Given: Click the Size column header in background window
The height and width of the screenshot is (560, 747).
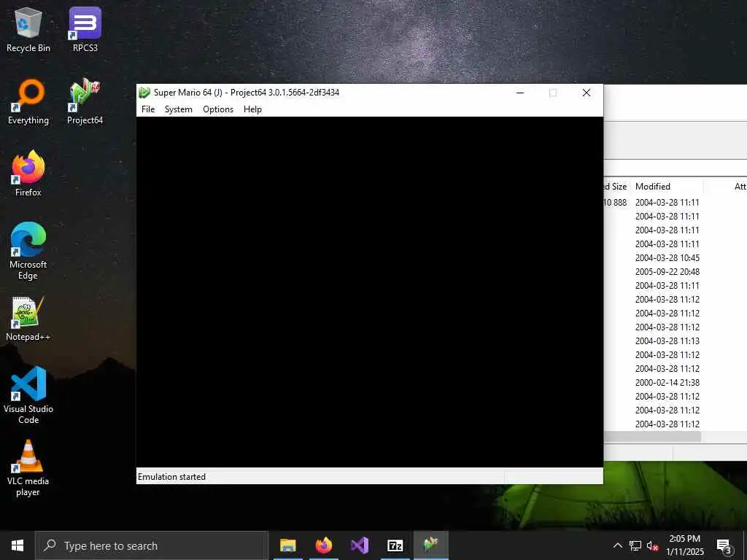Looking at the screenshot, I should [x=618, y=187].
